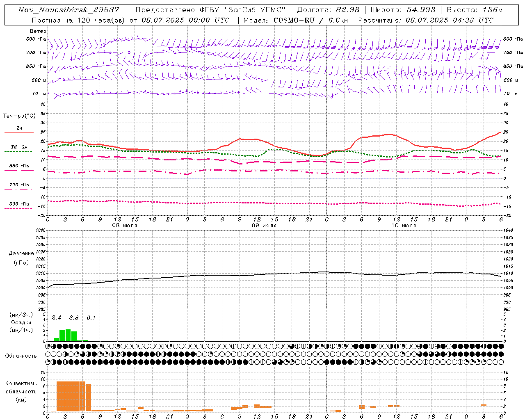Select the longitude value Долгота: 82.98
The width and height of the screenshot is (525, 420).
[328, 10]
